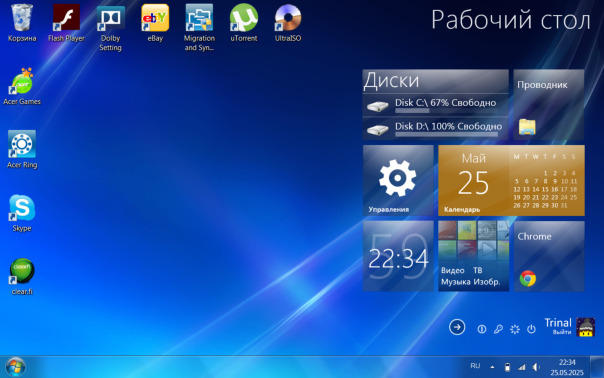Click the speaker volume icon in system tray
The height and width of the screenshot is (378, 604).
(536, 367)
